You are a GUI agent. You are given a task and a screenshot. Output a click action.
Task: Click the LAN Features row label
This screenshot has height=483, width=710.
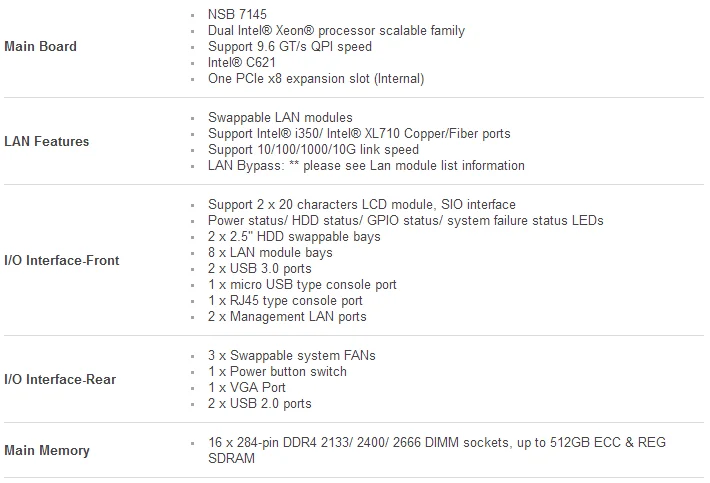click(47, 142)
